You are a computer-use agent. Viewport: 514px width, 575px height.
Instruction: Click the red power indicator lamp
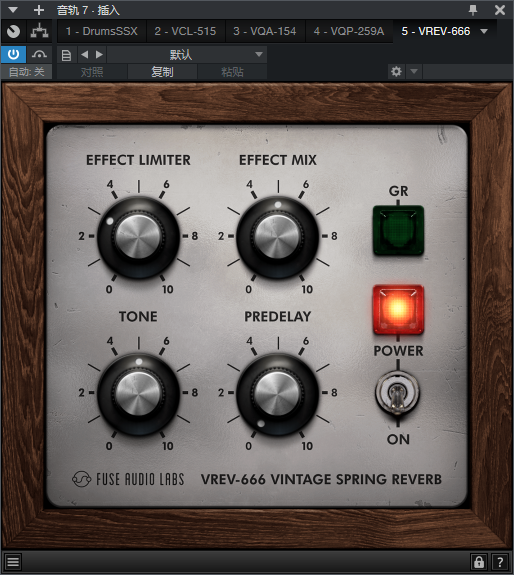click(x=398, y=309)
